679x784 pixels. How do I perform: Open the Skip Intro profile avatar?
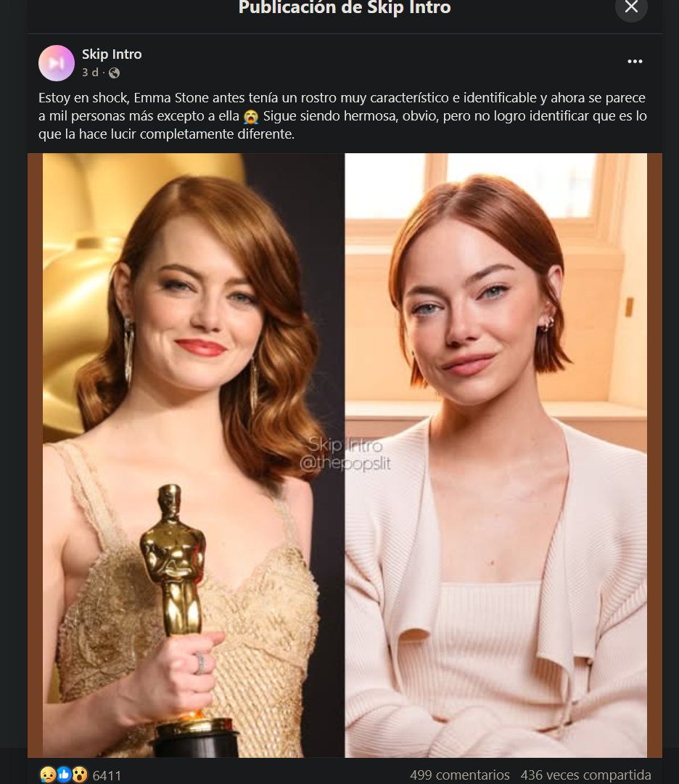coord(57,63)
